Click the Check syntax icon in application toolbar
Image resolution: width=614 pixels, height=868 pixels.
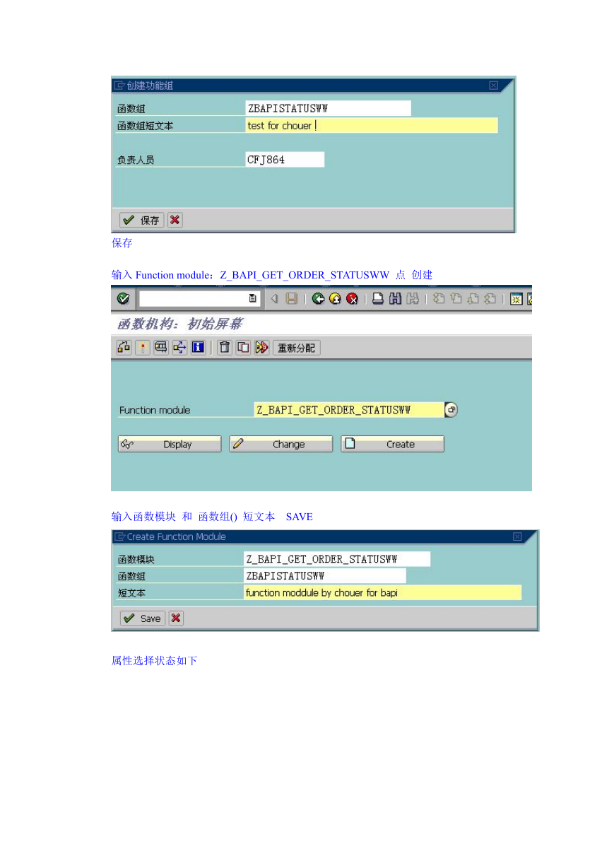coord(124,347)
